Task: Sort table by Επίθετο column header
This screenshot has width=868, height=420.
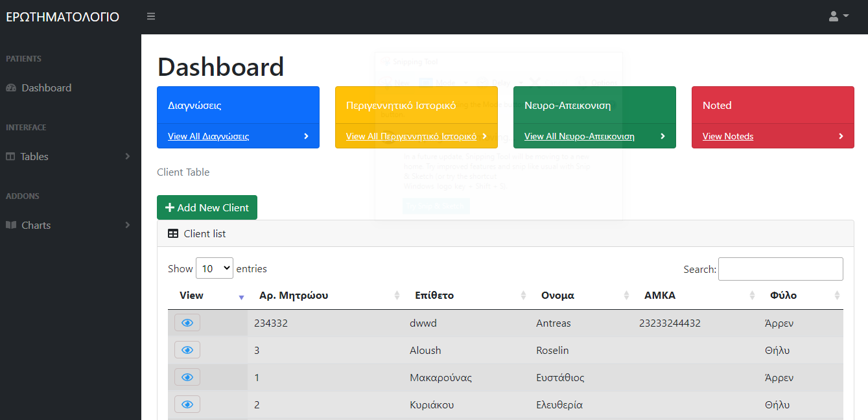Action: coord(434,296)
